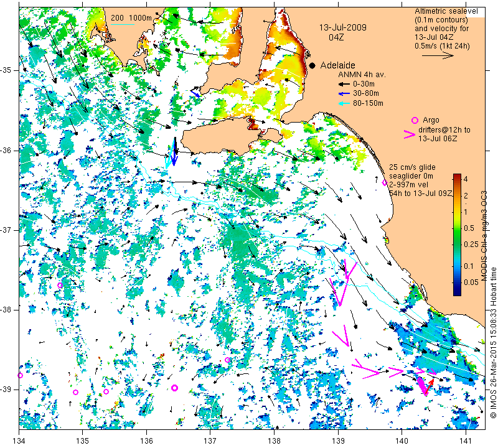Click the drifters@12h legend text

click(x=444, y=130)
